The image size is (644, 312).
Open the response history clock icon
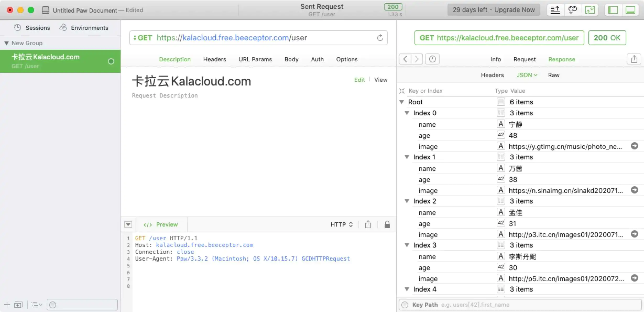click(x=432, y=59)
